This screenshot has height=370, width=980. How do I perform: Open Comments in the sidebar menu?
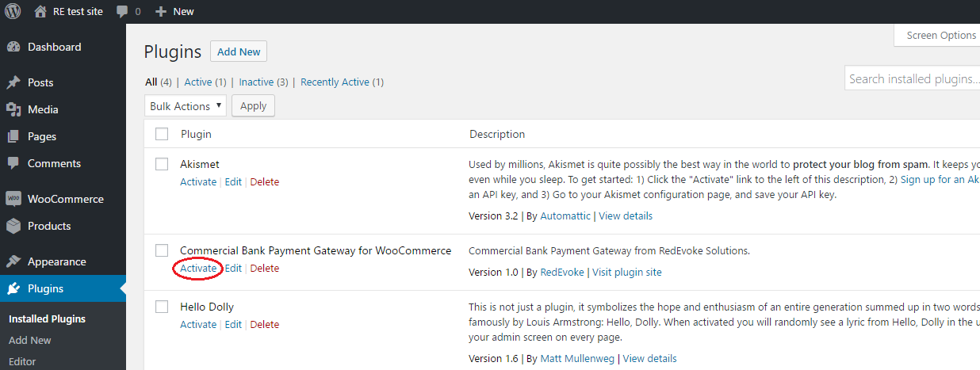(54, 163)
